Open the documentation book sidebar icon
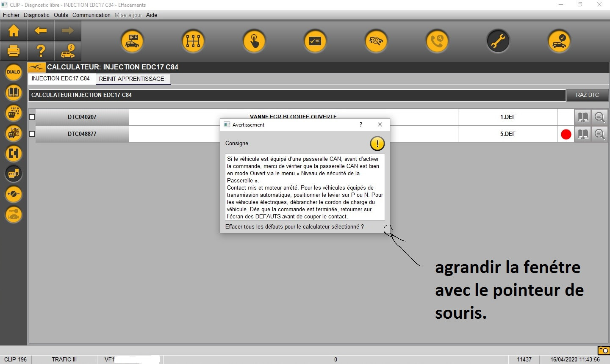Screen dimensions: 610x364 (x=14, y=92)
